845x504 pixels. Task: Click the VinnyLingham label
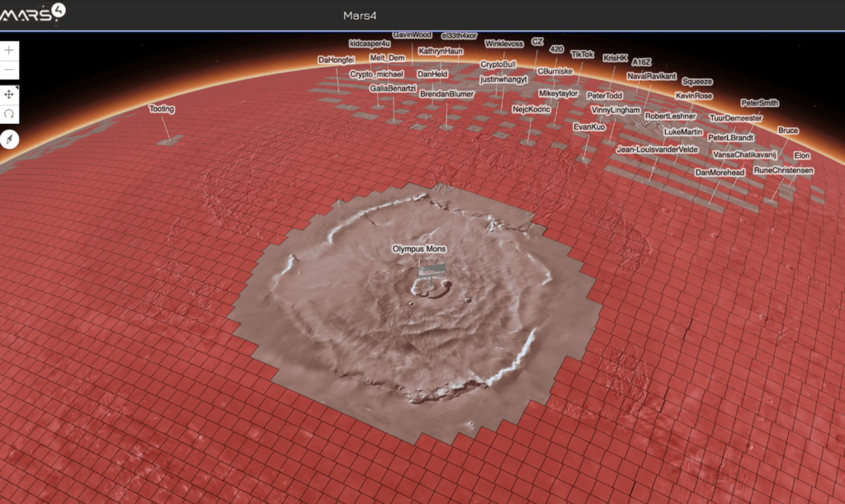tap(616, 110)
